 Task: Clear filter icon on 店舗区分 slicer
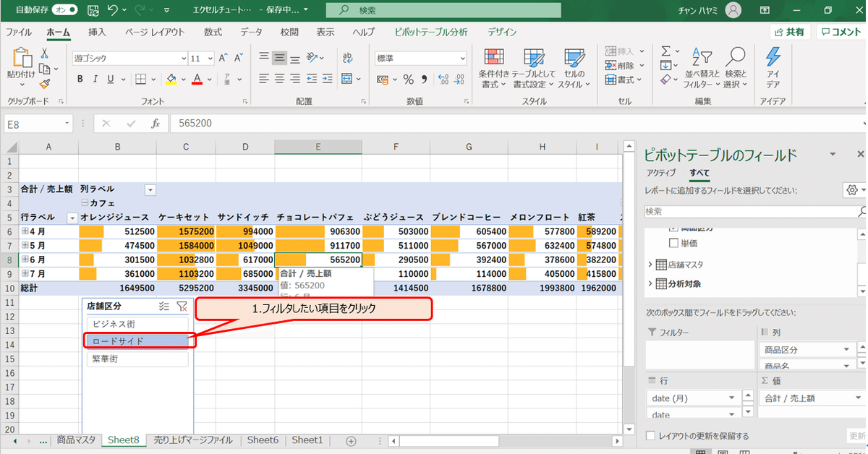[x=182, y=307]
